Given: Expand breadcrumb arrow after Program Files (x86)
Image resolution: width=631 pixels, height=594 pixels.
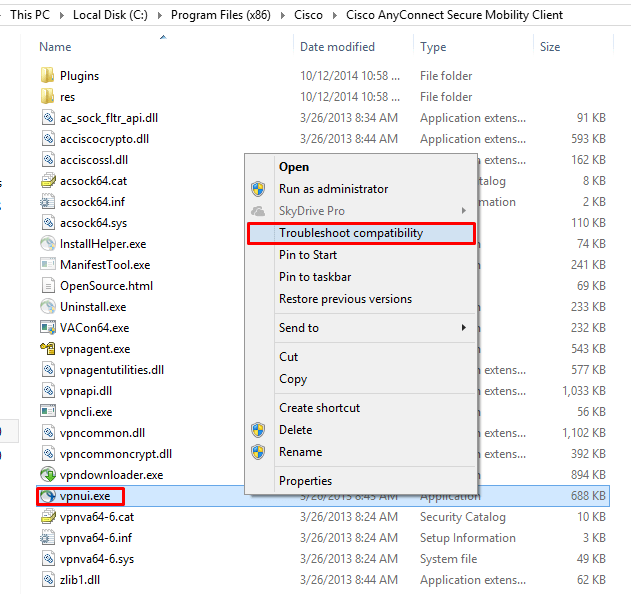Looking at the screenshot, I should [283, 15].
